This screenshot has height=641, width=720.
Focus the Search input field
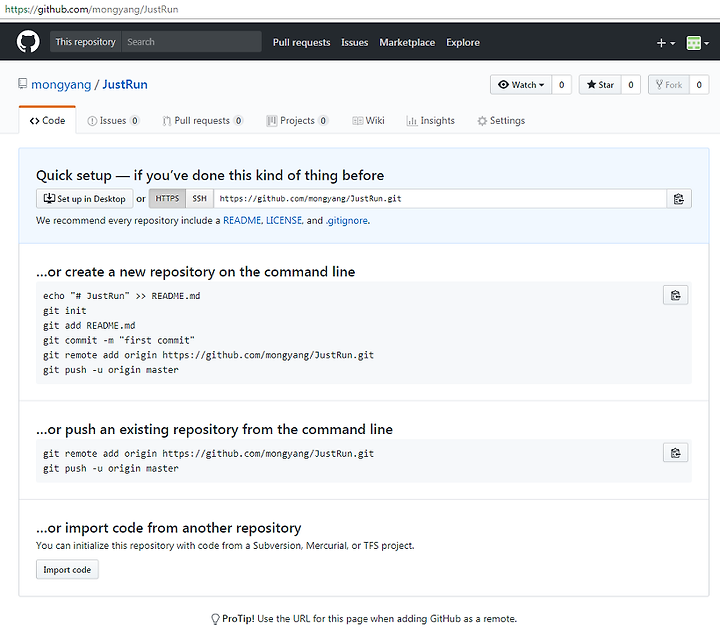(x=191, y=42)
